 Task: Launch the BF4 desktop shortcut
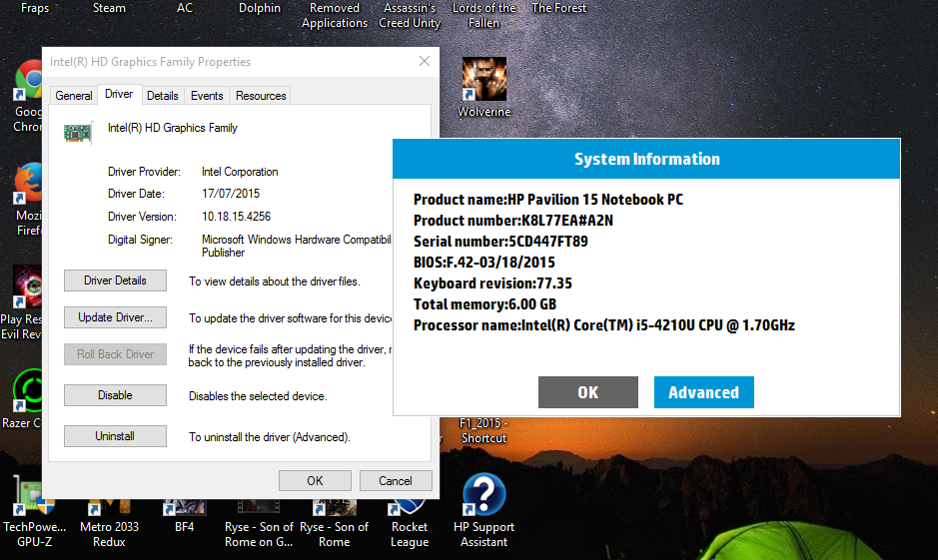tap(184, 507)
